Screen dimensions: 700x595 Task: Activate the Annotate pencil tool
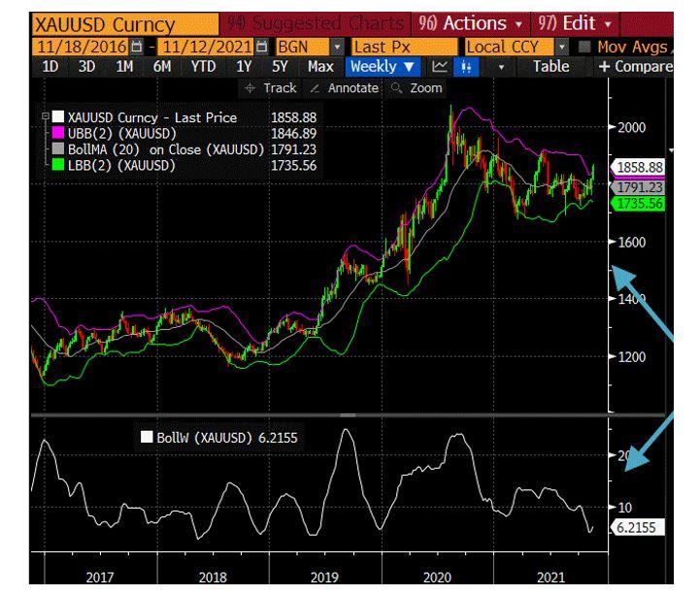[345, 87]
